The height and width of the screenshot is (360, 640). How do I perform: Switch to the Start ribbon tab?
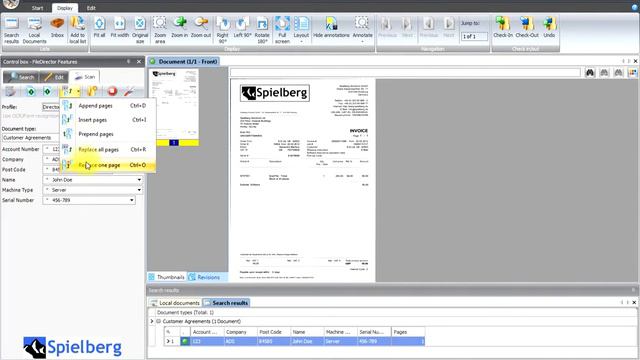[37, 8]
